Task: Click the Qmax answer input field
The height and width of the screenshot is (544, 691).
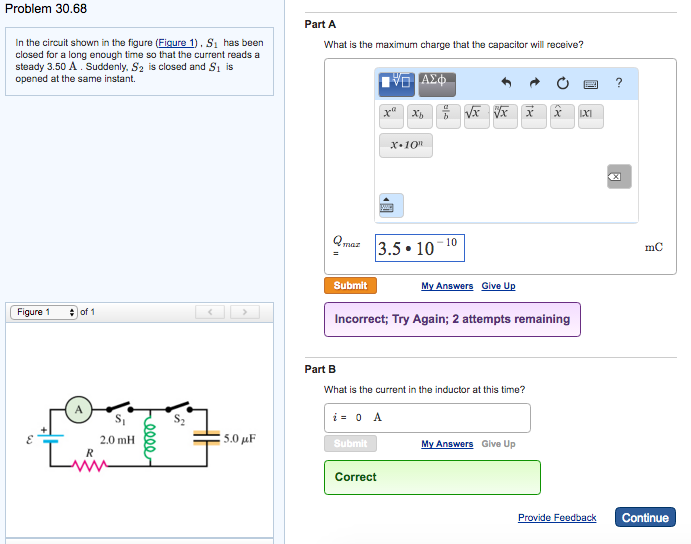Action: [x=420, y=248]
